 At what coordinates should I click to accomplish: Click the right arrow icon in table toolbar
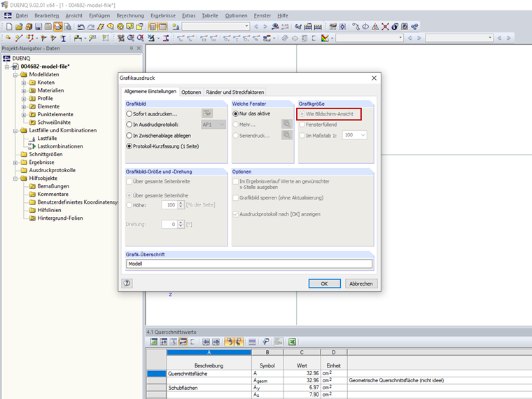coord(216,342)
